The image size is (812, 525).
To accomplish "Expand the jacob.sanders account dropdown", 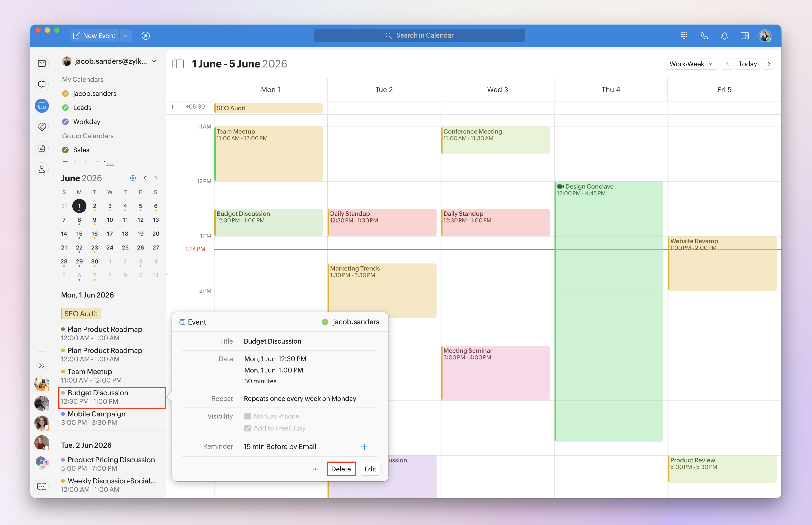I will click(x=154, y=61).
